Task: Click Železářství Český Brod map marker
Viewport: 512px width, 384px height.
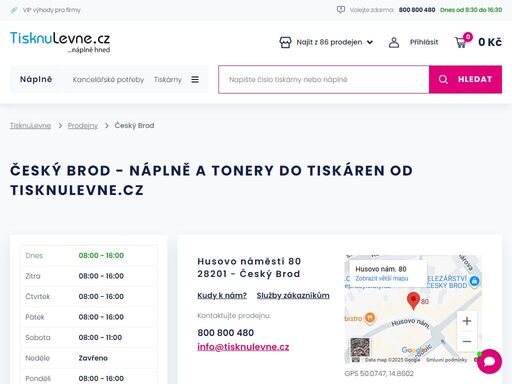Action: (475, 281)
